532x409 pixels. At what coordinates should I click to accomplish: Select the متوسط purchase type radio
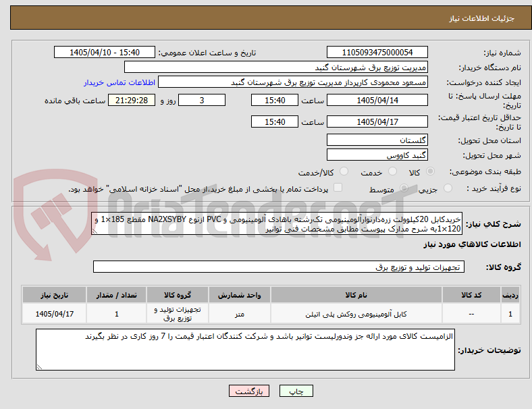click(x=404, y=188)
